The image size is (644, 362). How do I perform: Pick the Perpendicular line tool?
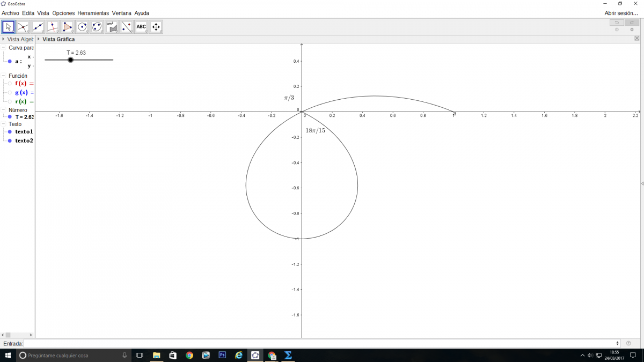point(53,27)
